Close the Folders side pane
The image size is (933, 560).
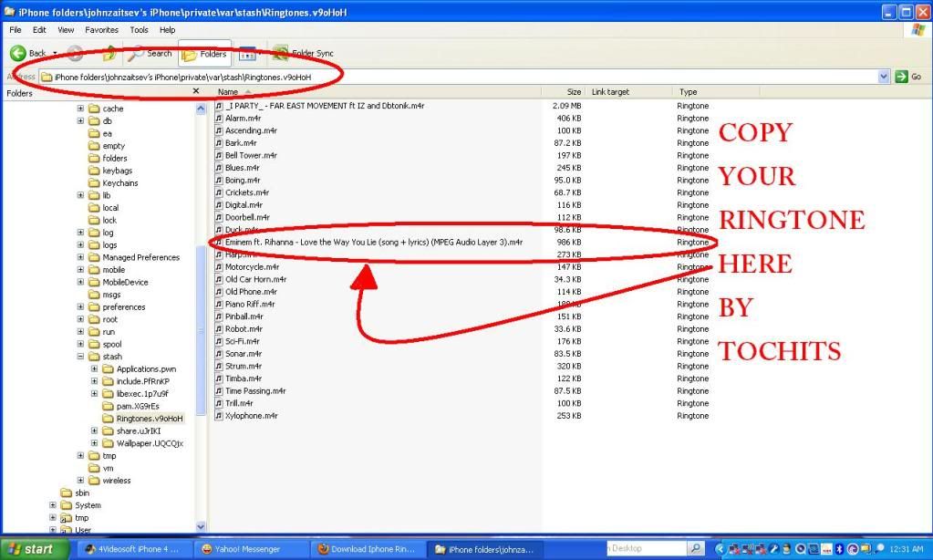point(195,92)
